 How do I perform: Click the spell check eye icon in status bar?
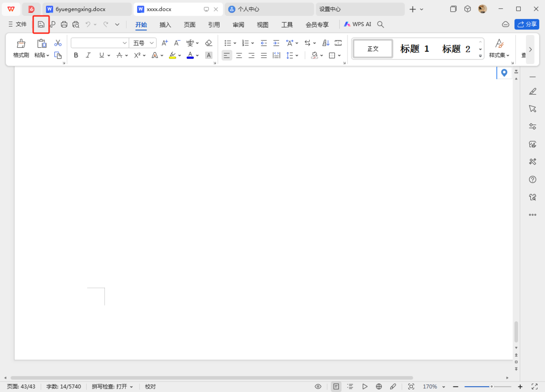point(318,386)
